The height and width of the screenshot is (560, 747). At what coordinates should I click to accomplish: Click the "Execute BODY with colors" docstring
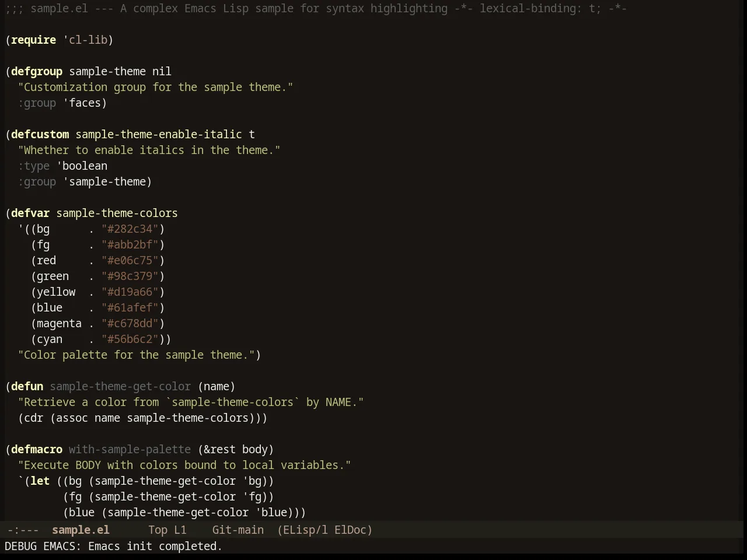point(184,466)
